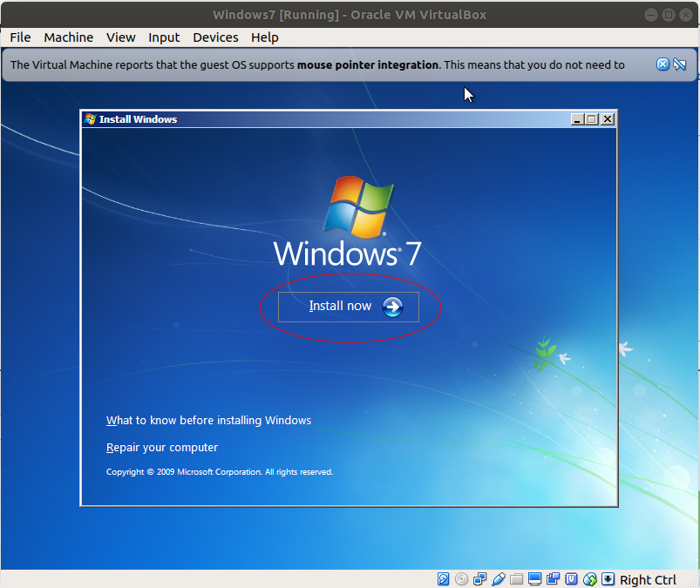700x588 pixels.
Task: Maximize the Install Windows dialog
Action: (x=592, y=119)
